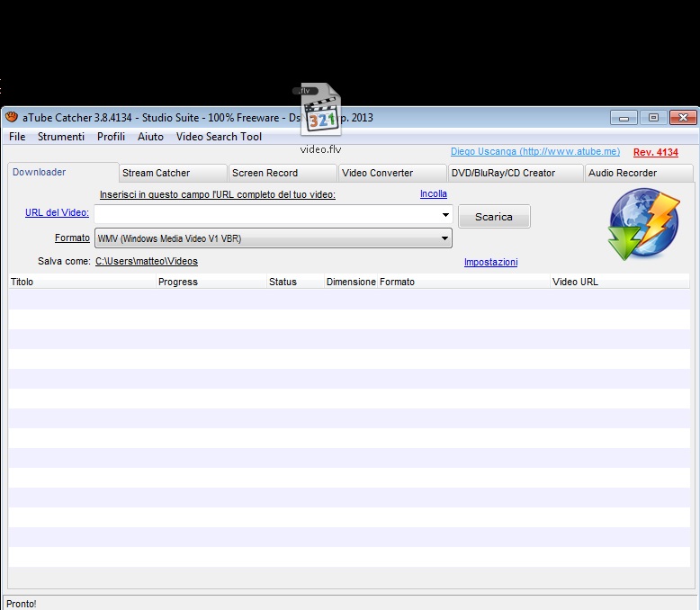
Task: Open the Impostazioni settings link
Action: (491, 262)
